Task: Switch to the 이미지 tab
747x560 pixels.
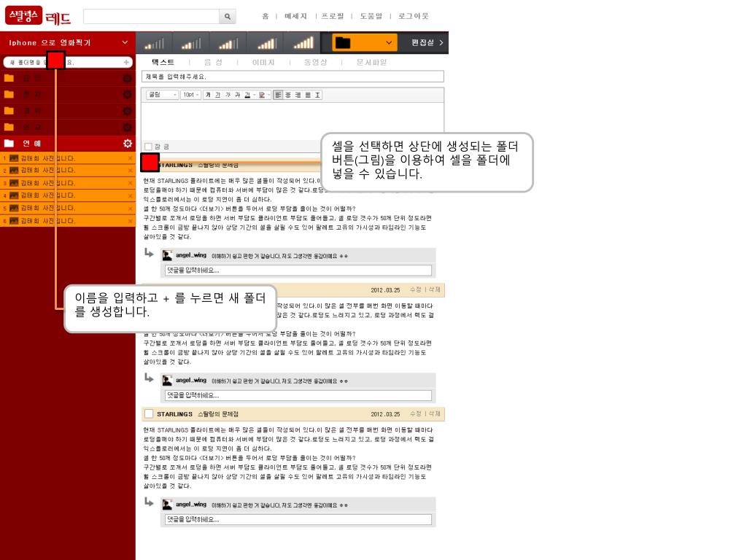Action: [263, 63]
